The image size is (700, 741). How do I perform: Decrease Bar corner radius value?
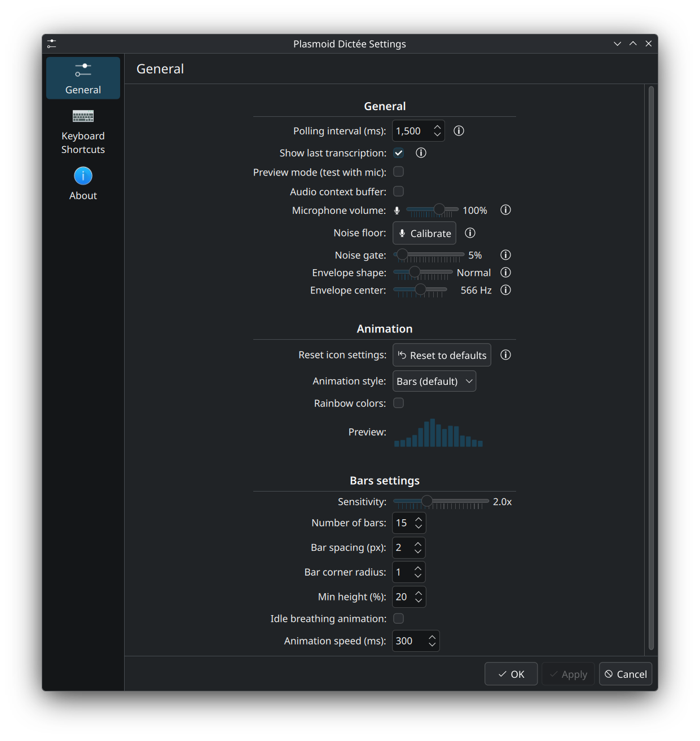pos(418,576)
